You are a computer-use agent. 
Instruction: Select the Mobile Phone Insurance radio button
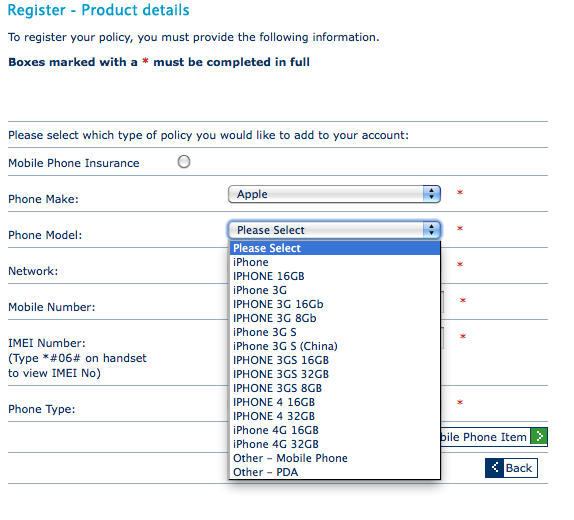click(184, 161)
